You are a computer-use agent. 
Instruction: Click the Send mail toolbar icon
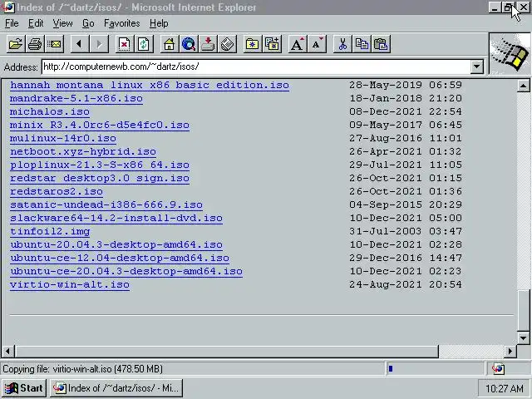tap(54, 44)
